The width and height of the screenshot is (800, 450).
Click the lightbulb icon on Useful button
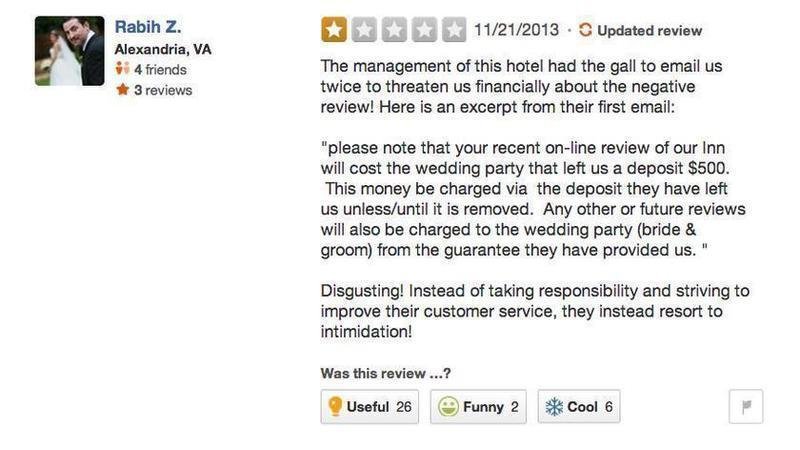[335, 407]
